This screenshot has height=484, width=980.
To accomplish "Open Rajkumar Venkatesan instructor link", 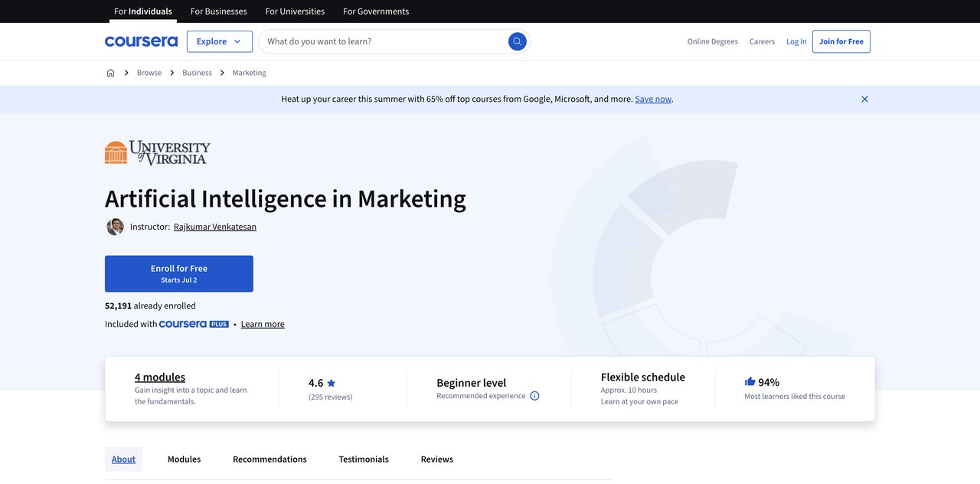I will pyautogui.click(x=215, y=227).
